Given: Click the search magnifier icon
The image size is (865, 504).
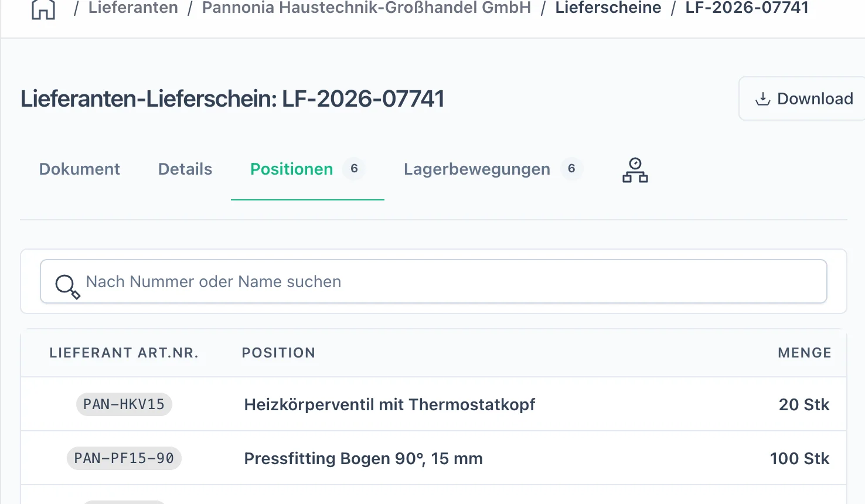Looking at the screenshot, I should pos(67,287).
